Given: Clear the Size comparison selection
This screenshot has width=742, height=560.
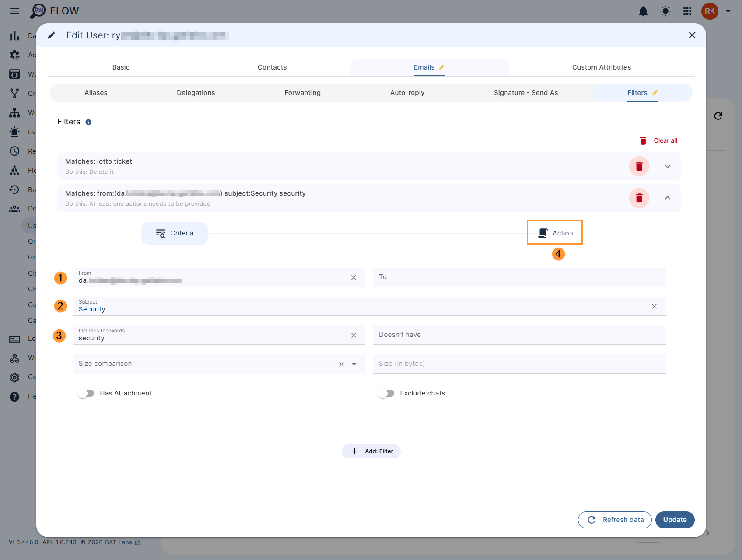Looking at the screenshot, I should coord(341,364).
